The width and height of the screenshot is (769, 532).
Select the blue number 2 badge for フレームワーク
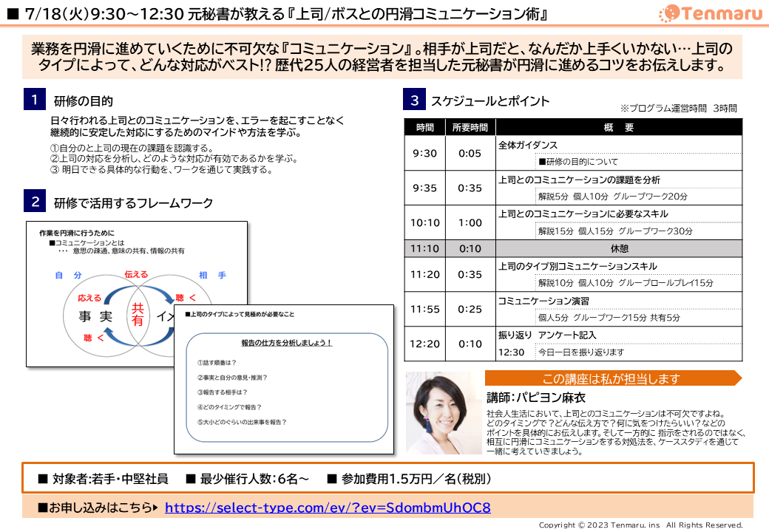click(x=35, y=202)
